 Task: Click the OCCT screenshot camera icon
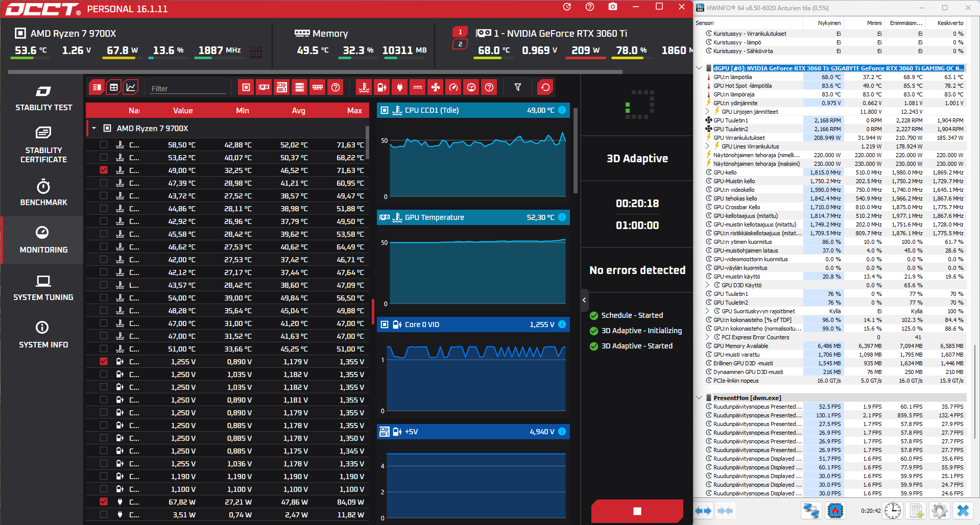click(613, 7)
